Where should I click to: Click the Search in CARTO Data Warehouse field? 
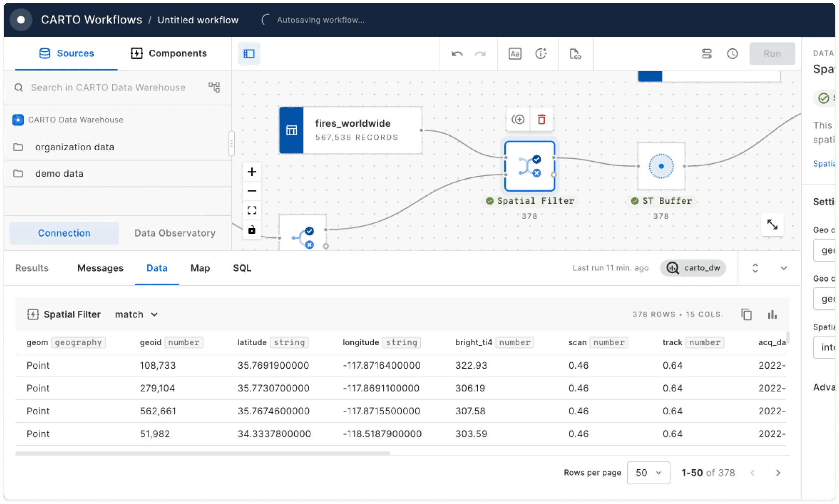[108, 87]
